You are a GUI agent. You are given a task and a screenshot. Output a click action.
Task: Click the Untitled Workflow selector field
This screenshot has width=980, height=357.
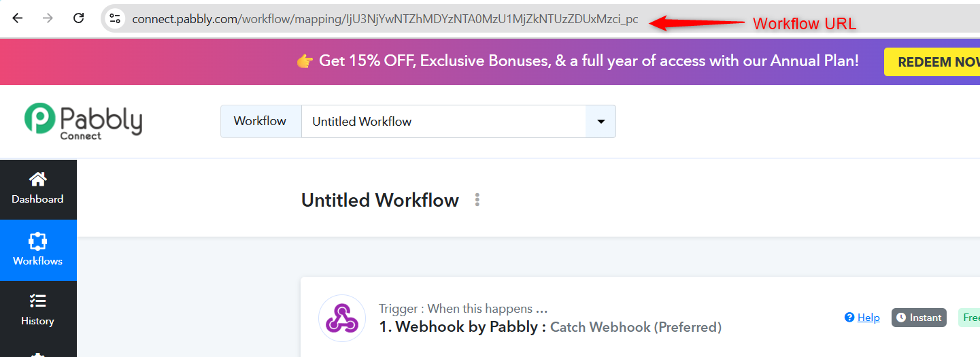click(x=443, y=122)
